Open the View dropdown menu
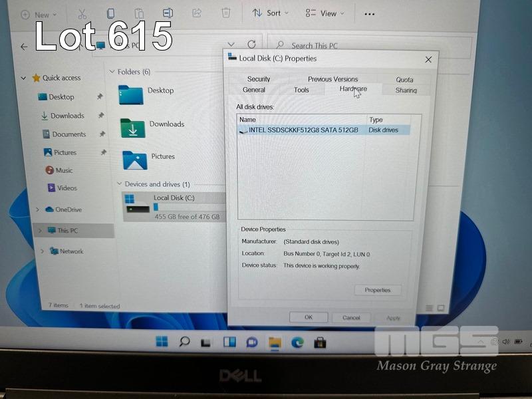This screenshot has width=532, height=399. (x=325, y=13)
